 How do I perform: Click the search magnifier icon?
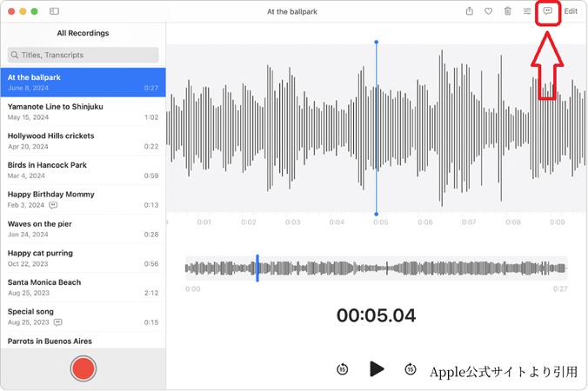15,55
